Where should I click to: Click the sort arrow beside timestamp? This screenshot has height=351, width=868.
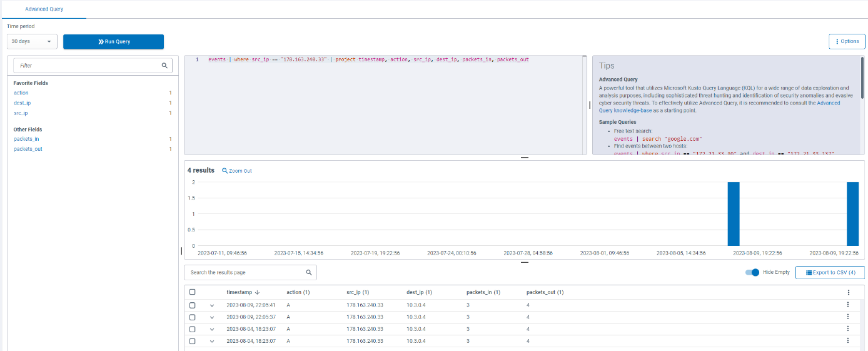point(257,292)
